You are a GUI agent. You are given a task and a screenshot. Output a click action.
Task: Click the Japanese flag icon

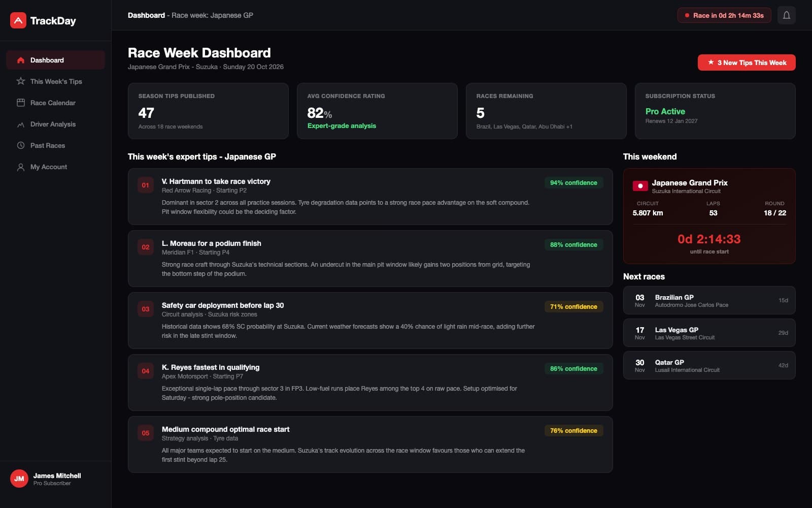[640, 186]
